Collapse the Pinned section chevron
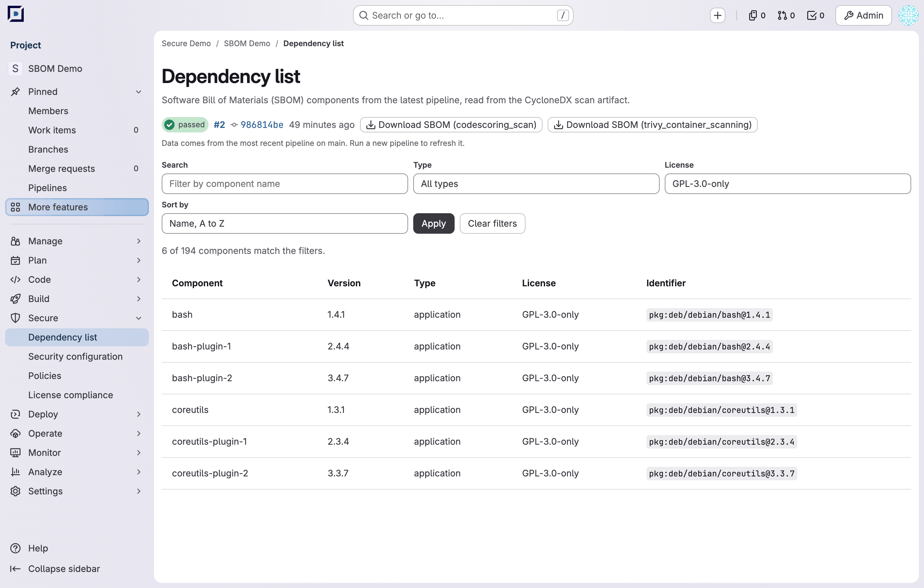The height and width of the screenshot is (588, 924). tap(139, 92)
